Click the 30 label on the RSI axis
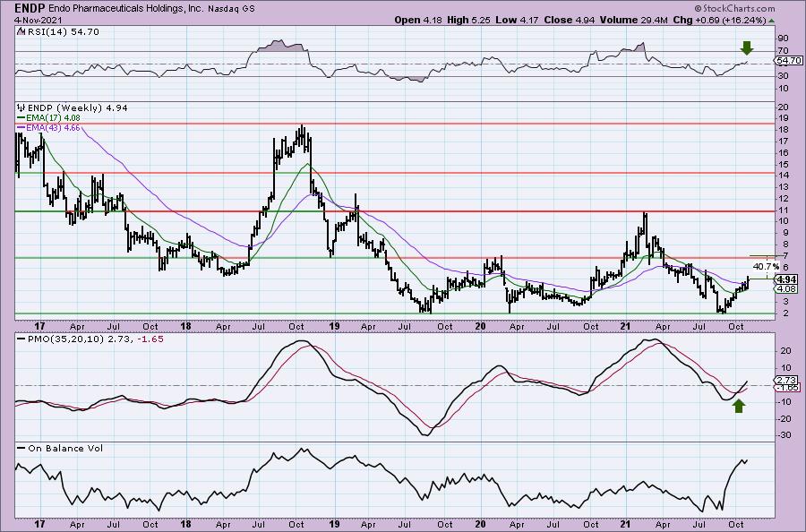This screenshot has height=532, width=806. click(784, 76)
